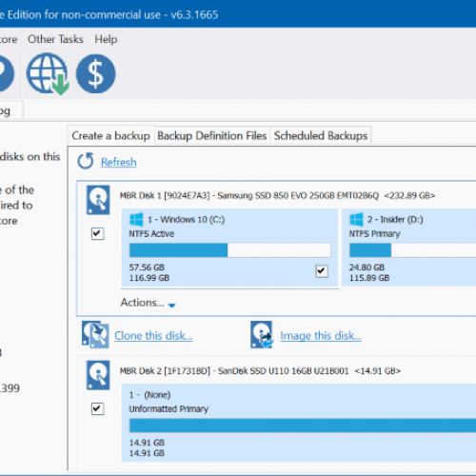Screen dimensions: 476x476
Task: Click the Windows 10 (C:) usage bar
Action: (x=230, y=250)
